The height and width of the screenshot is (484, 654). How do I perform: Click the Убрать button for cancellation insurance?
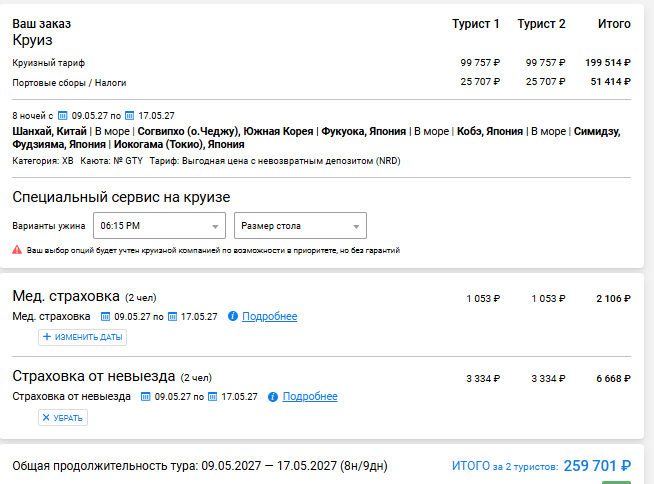tap(63, 418)
